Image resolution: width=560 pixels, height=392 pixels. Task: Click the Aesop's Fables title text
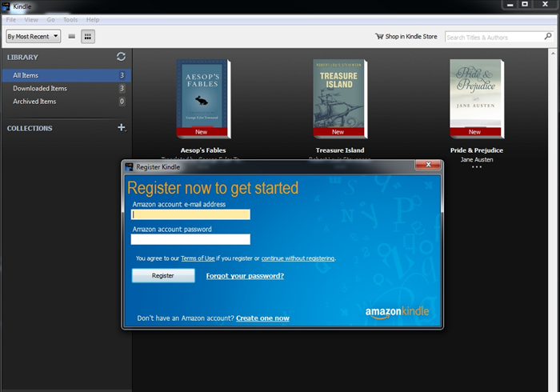pyautogui.click(x=203, y=150)
